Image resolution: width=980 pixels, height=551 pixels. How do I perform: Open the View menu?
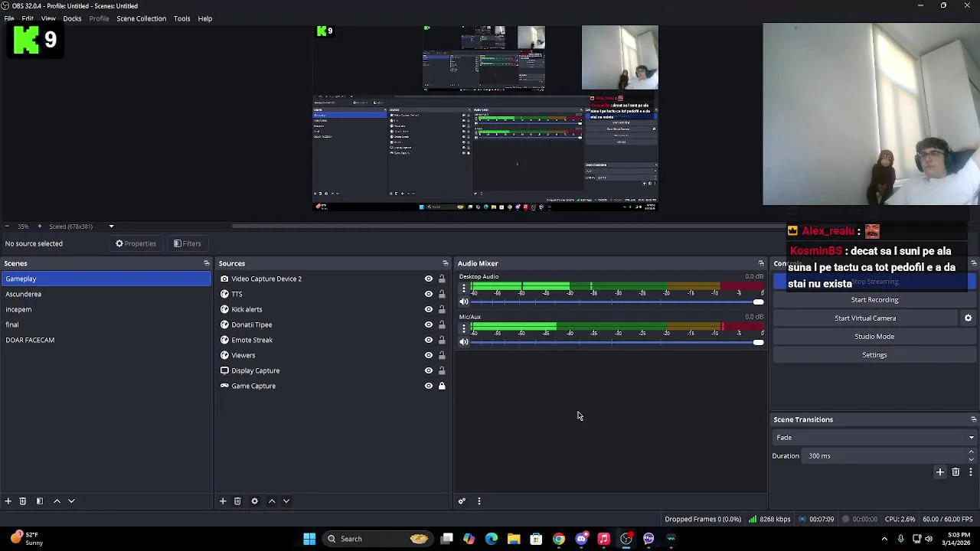[48, 18]
